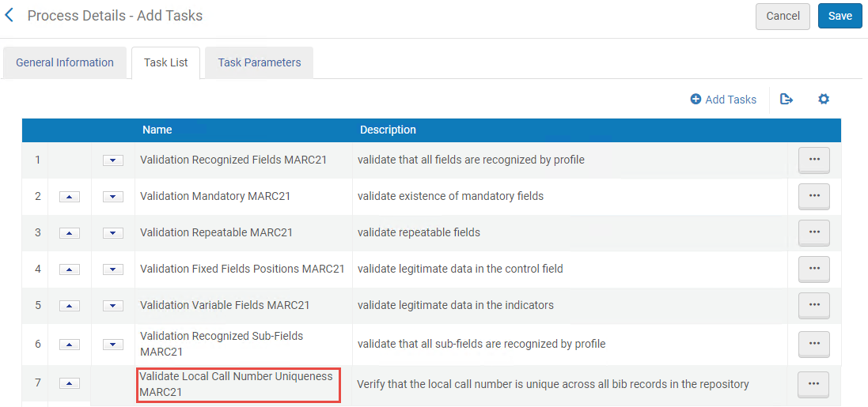Select Validation Fixed Fields Positions MARC21 name
Image resolution: width=868 pixels, height=407 pixels.
point(242,269)
